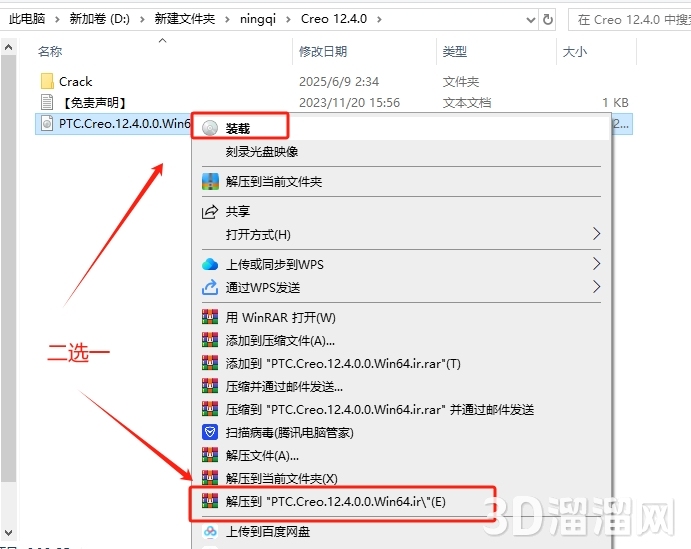Click the 文件夹 type cell of Crack
The height and width of the screenshot is (549, 691).
pyautogui.click(x=461, y=82)
